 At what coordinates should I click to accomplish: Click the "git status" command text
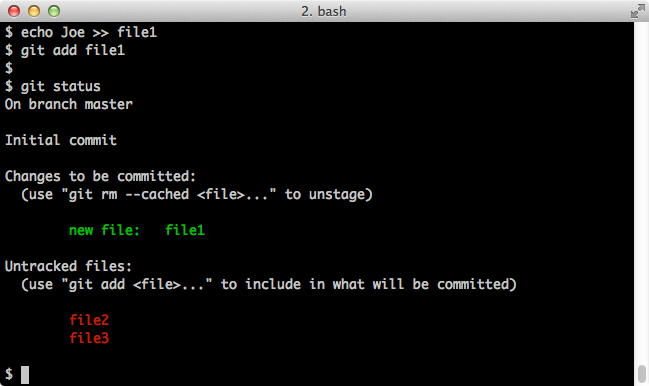pos(61,86)
